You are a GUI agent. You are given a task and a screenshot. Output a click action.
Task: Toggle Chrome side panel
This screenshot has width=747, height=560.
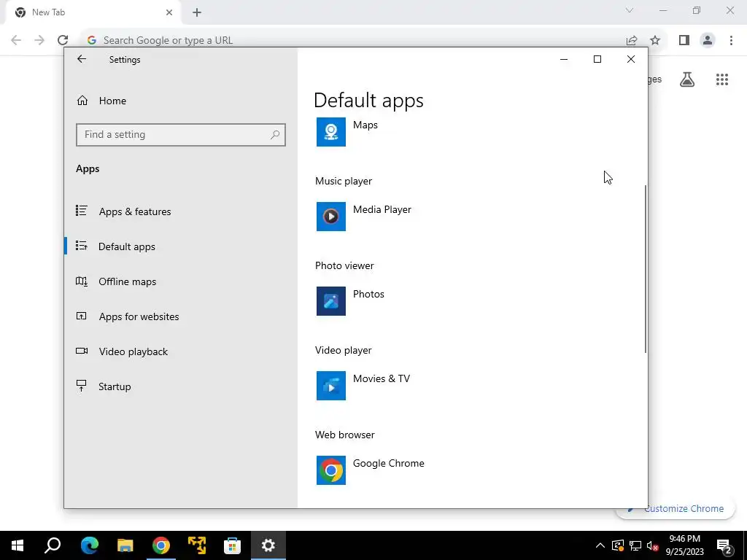[684, 40]
